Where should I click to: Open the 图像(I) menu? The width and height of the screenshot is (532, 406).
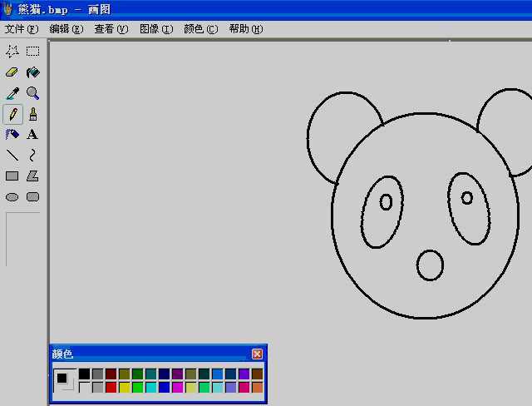click(x=156, y=29)
